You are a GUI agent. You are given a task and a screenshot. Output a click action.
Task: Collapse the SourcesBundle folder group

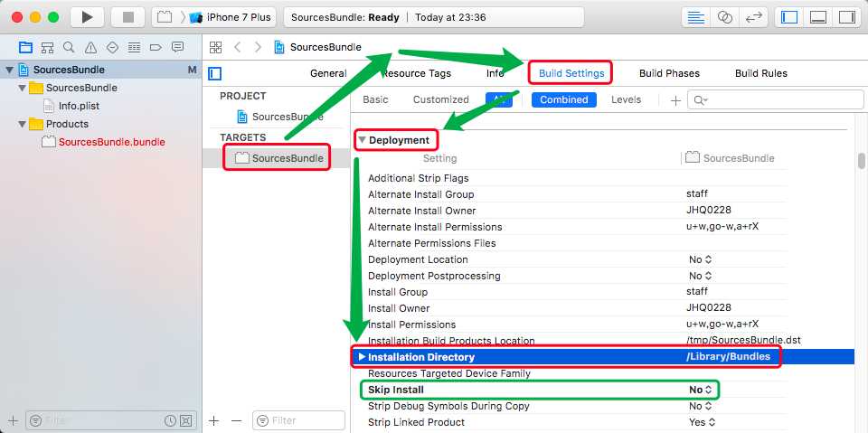22,88
